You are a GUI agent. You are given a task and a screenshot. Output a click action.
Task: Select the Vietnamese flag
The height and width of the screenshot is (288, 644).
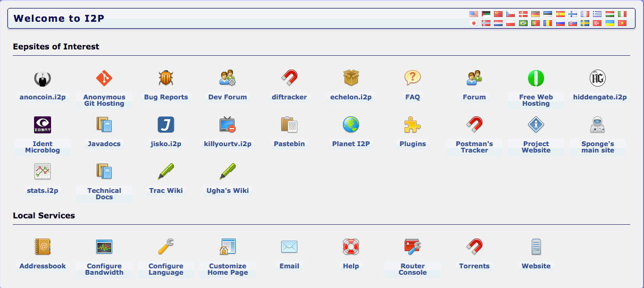tap(622, 23)
